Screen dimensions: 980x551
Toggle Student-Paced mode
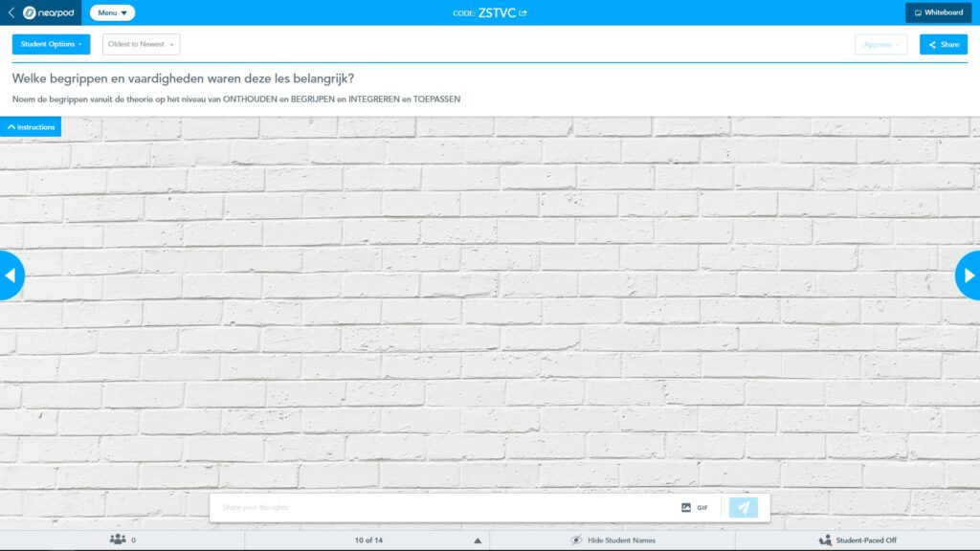[x=857, y=540]
